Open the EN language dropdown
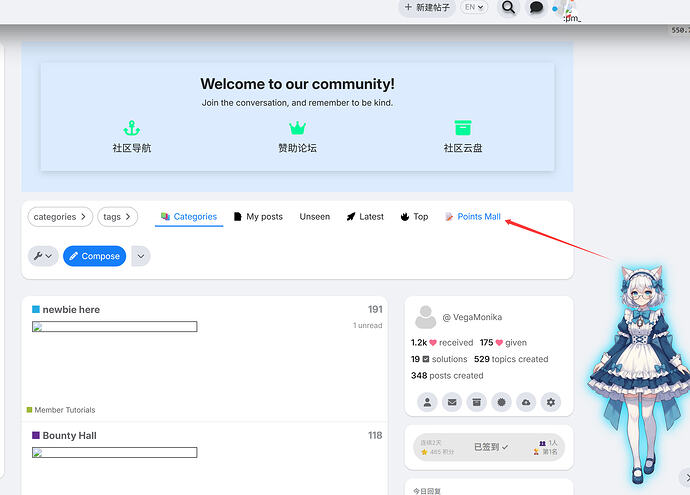This screenshot has height=495, width=690. coord(474,7)
